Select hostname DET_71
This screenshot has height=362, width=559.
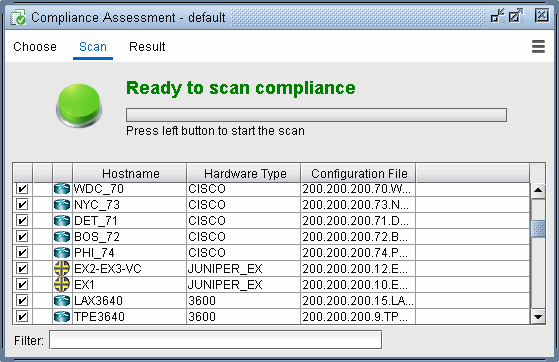(x=96, y=221)
